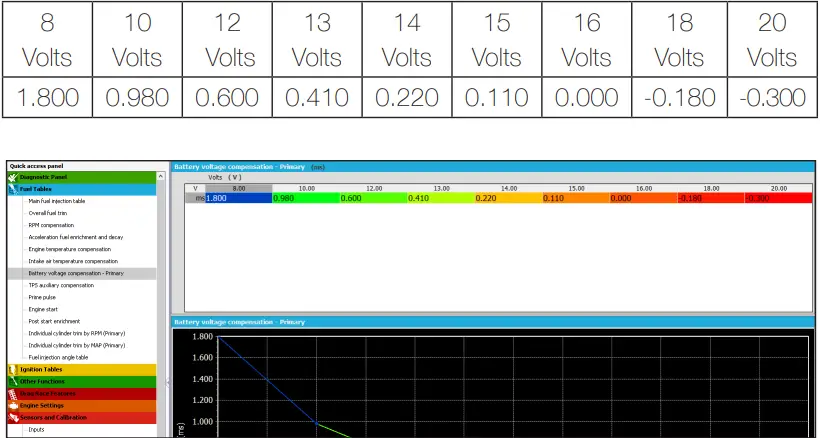
Task: Select the 0.410 ms cell in software table
Action: coord(441,199)
